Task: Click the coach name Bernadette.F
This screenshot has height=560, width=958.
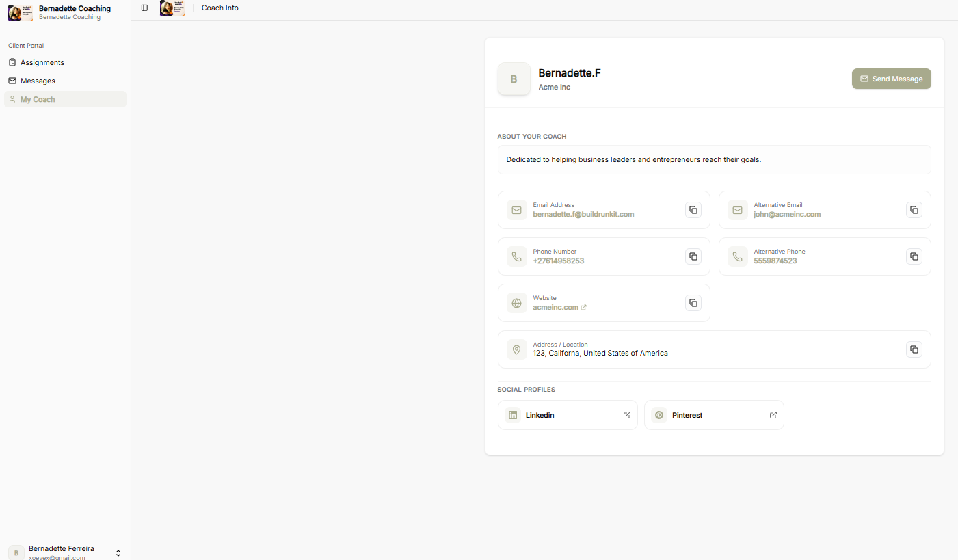Action: [570, 73]
